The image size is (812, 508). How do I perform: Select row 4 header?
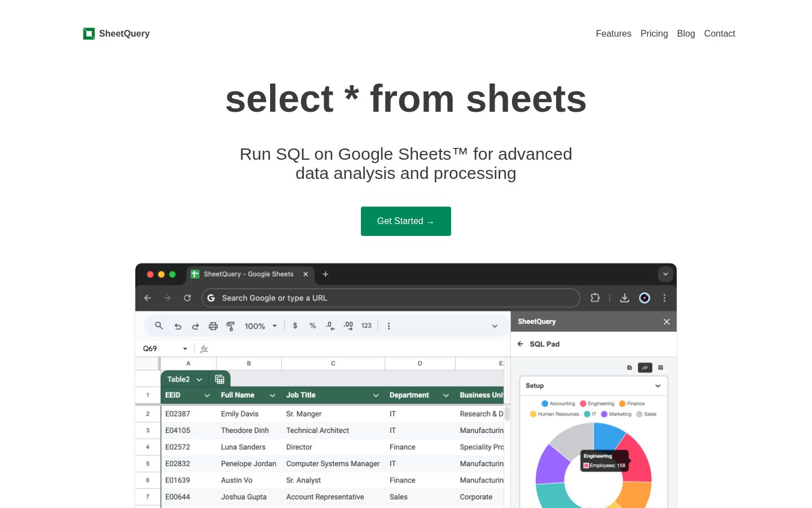[148, 447]
